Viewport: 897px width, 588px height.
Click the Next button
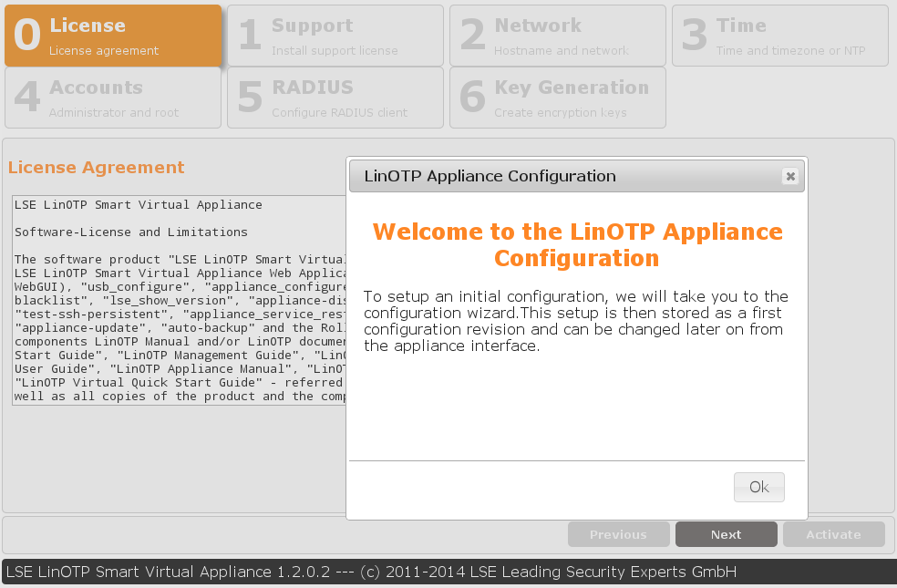coord(726,535)
